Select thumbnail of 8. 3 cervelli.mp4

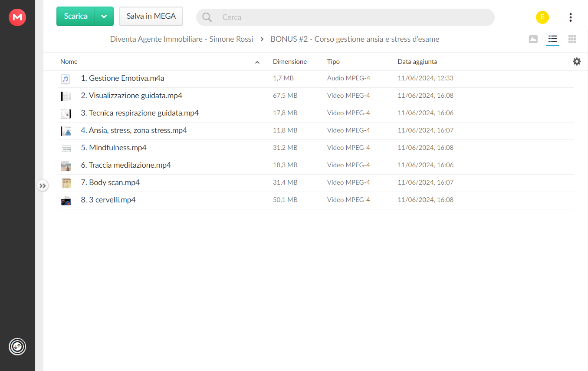pyautogui.click(x=66, y=201)
